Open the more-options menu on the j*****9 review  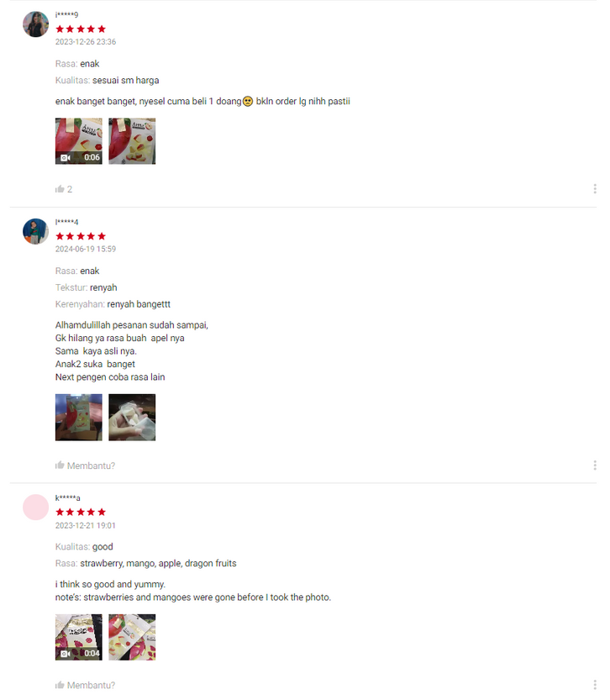pyautogui.click(x=595, y=189)
